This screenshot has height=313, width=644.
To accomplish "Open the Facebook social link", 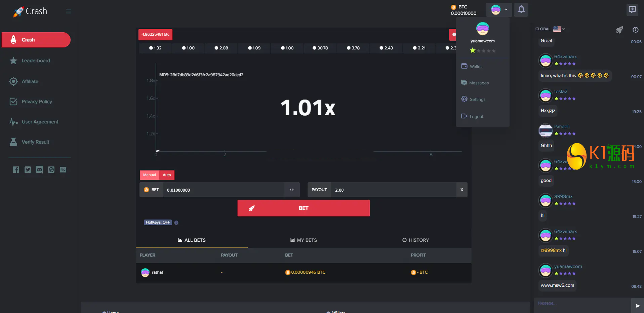I will [x=16, y=170].
